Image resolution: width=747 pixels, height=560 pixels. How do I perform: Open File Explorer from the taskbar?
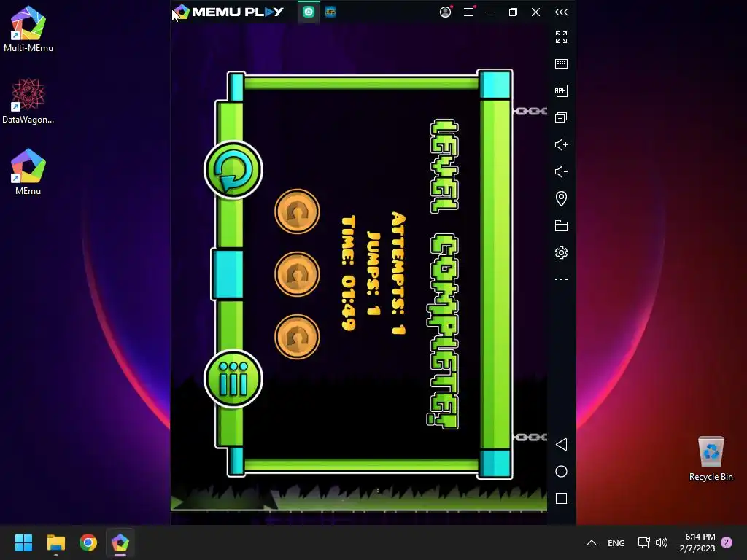55,542
